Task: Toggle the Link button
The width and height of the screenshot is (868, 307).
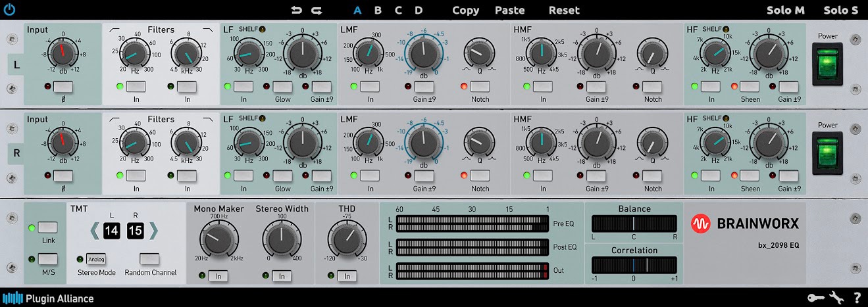Action: [x=47, y=227]
